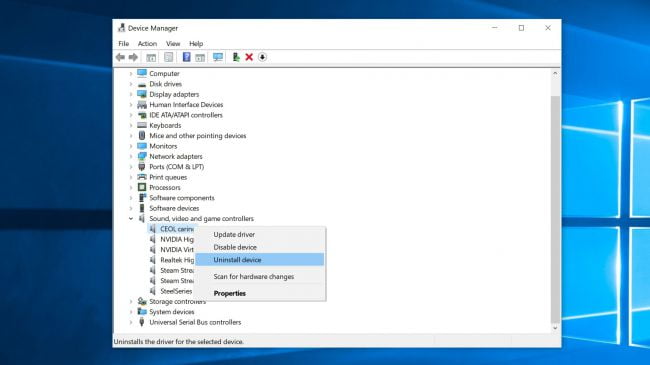650x365 pixels.
Task: Maximize the Device Manager window
Action: [x=521, y=28]
